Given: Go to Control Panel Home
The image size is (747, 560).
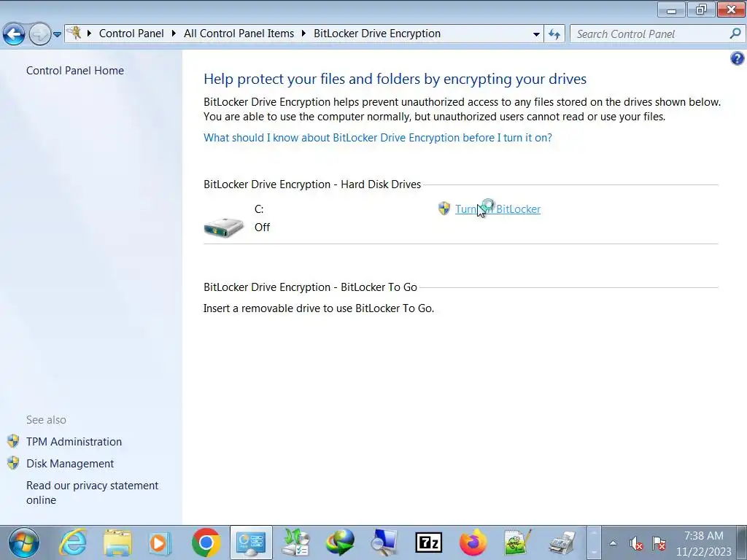Looking at the screenshot, I should point(75,71).
